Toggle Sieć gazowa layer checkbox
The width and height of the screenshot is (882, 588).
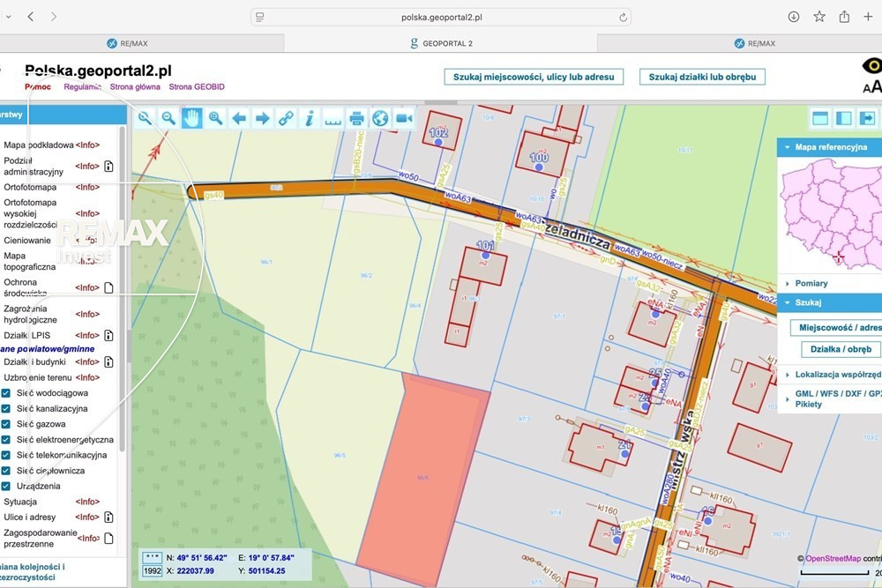6,424
